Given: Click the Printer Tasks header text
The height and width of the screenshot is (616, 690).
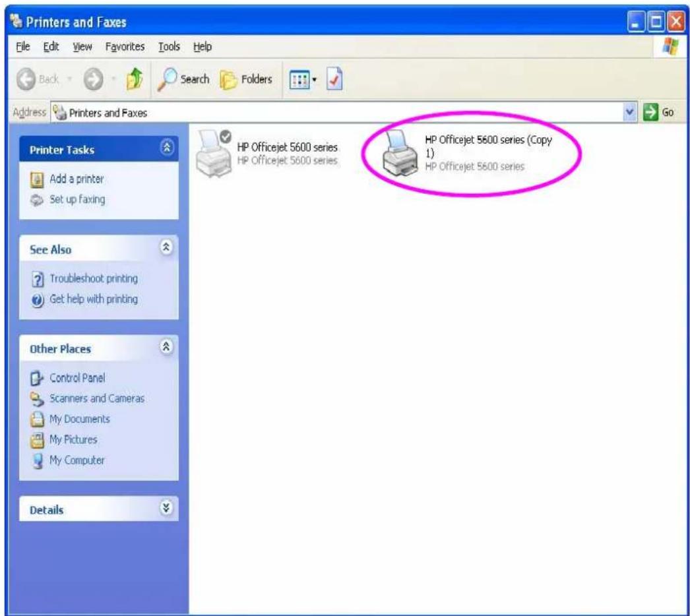Looking at the screenshot, I should click(x=62, y=150).
